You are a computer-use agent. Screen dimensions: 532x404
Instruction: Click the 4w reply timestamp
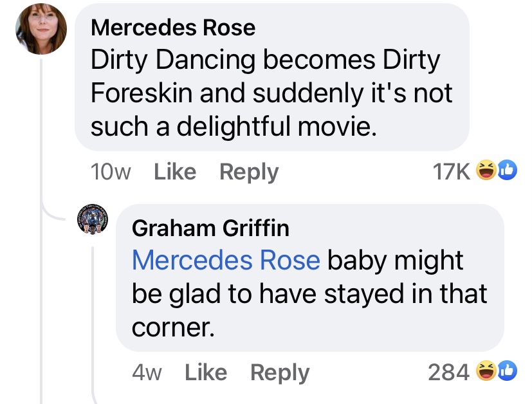pyautogui.click(x=147, y=372)
